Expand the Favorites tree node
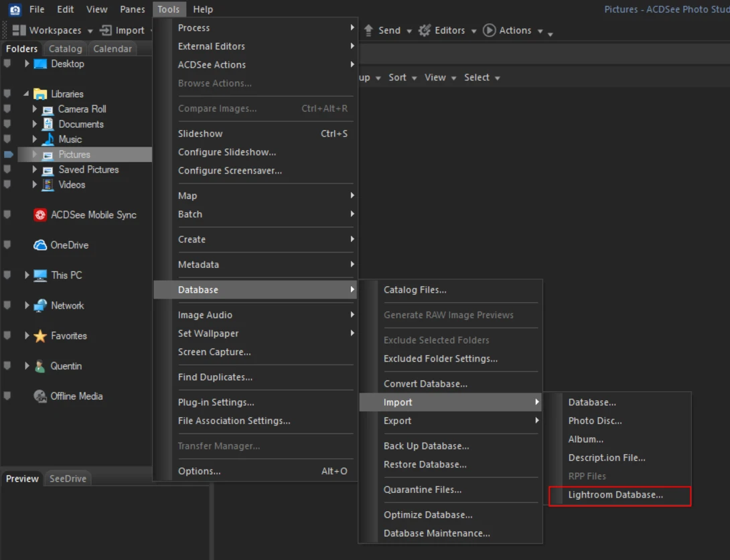 click(27, 336)
